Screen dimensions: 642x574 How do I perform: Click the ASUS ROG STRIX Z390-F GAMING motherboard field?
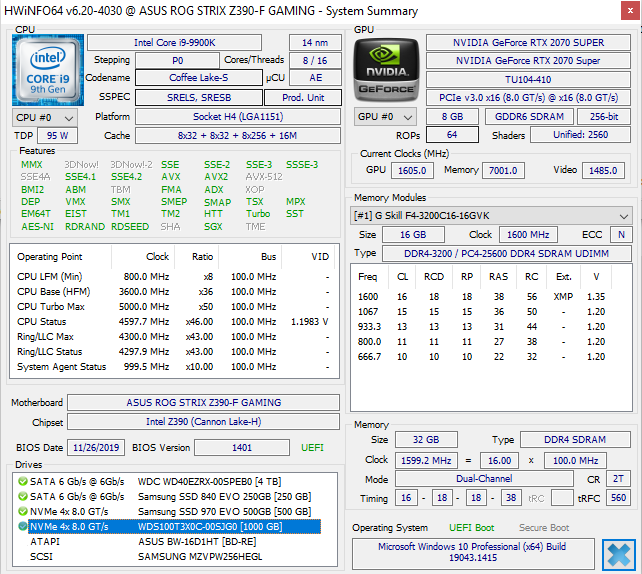click(x=203, y=402)
